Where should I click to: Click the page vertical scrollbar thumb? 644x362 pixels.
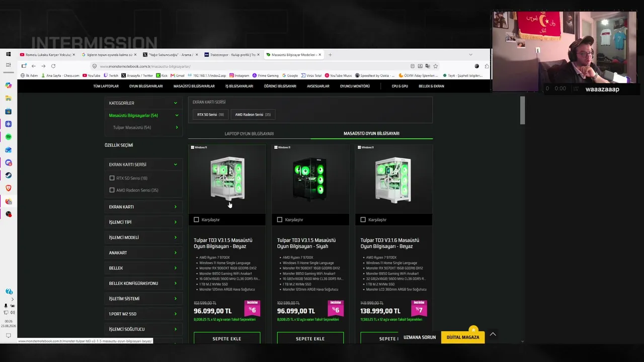[522, 110]
